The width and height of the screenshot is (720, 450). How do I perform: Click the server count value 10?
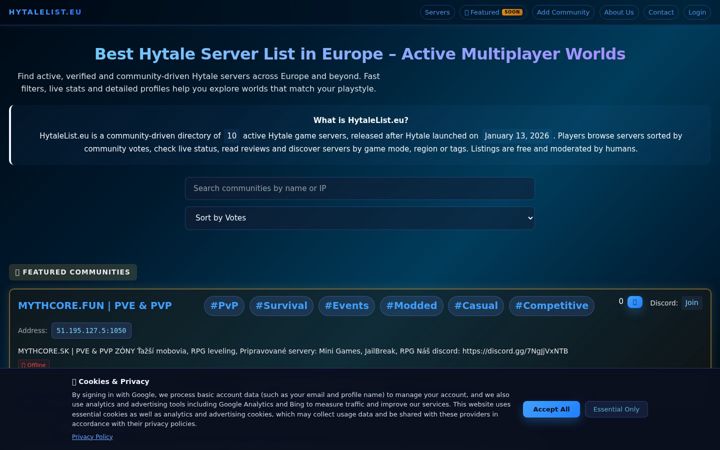tap(232, 136)
